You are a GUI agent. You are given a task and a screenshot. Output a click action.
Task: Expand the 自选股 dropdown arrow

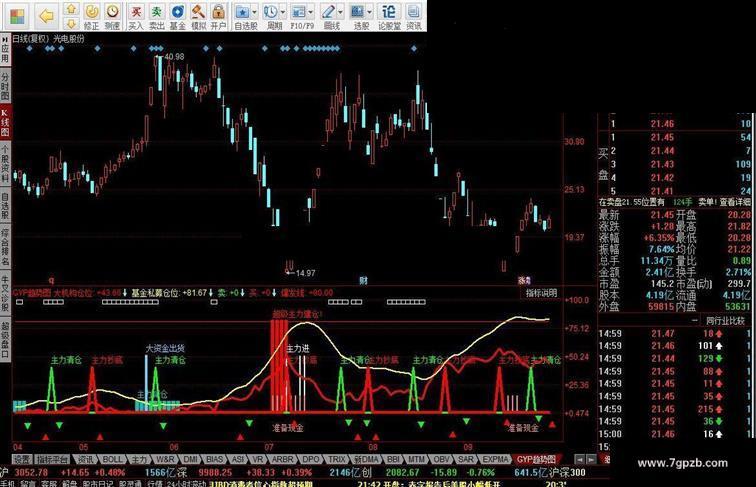coord(255,12)
